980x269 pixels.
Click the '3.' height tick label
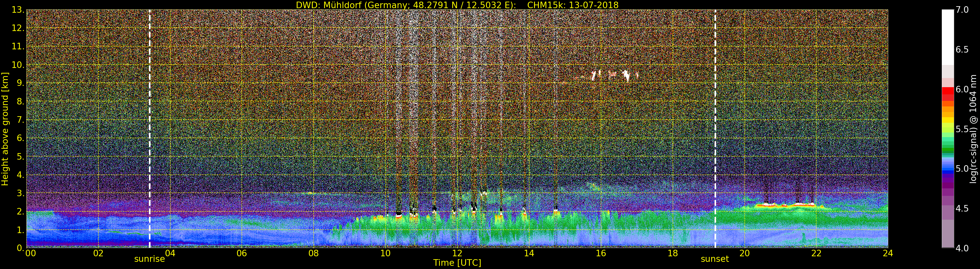pos(20,193)
